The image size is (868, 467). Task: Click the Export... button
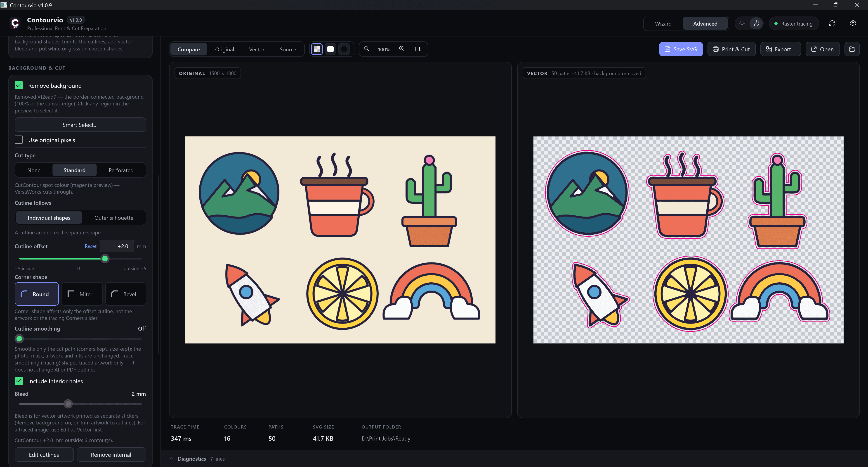780,49
